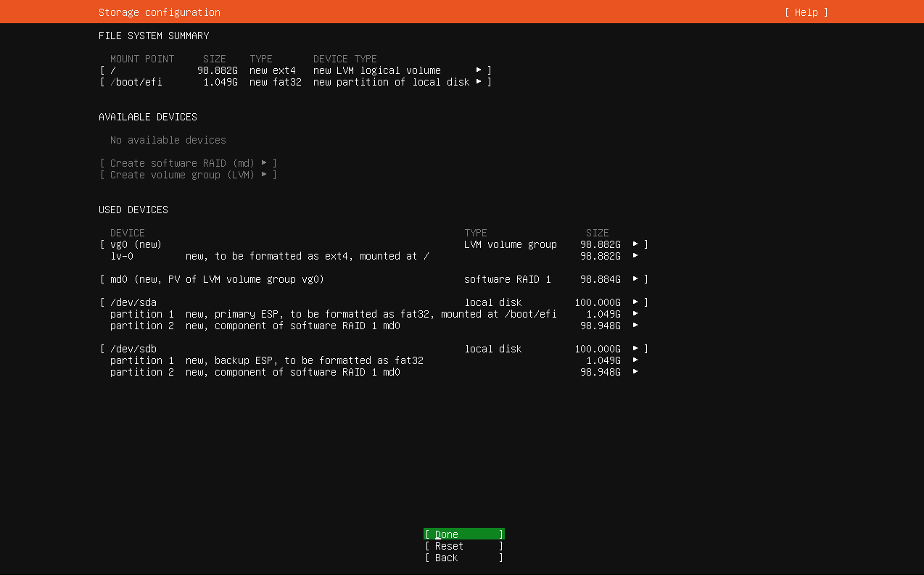This screenshot has width=924, height=575.
Task: Click Create software RAID (md)
Action: (x=189, y=163)
